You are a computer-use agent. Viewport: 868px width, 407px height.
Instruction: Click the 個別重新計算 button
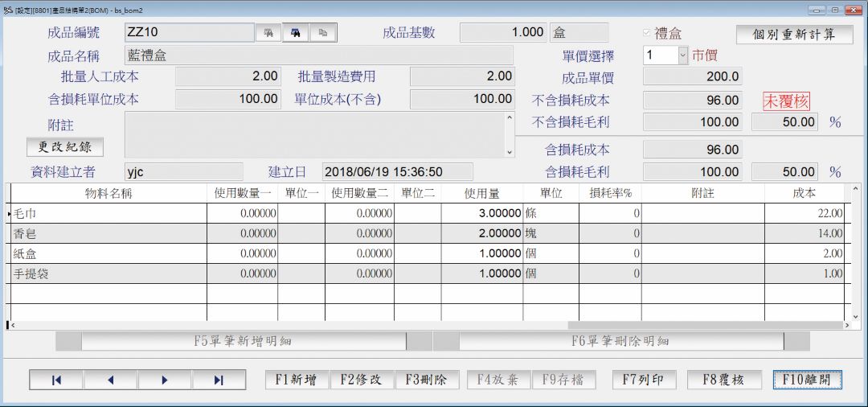coord(794,34)
